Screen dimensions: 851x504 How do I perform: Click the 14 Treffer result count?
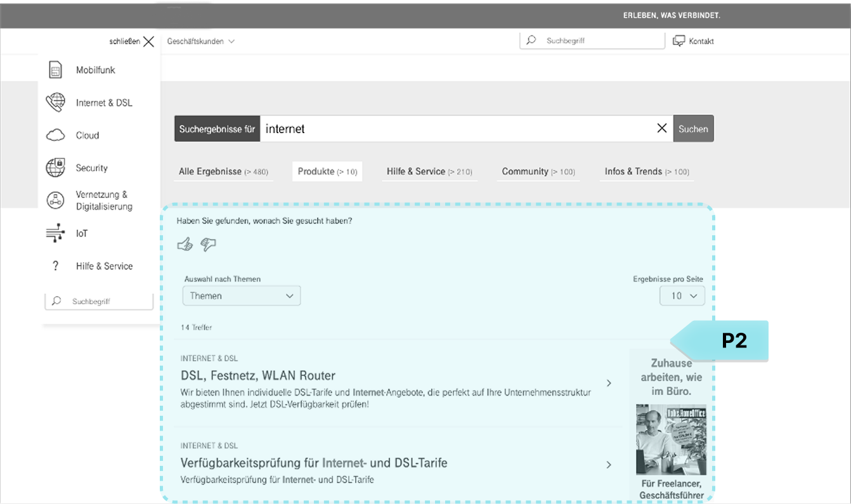click(x=196, y=328)
